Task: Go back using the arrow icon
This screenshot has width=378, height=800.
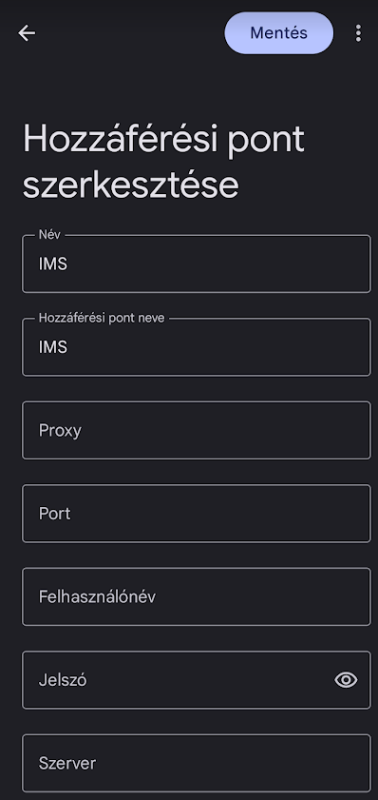Action: (27, 33)
